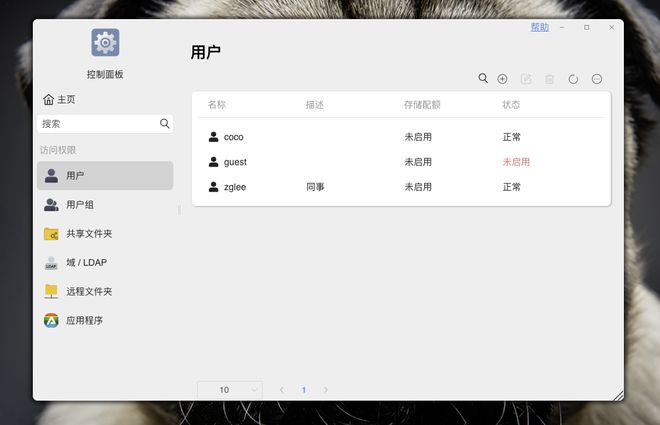Open 用户组 in the sidebar
The height and width of the screenshot is (425, 660).
(x=105, y=205)
